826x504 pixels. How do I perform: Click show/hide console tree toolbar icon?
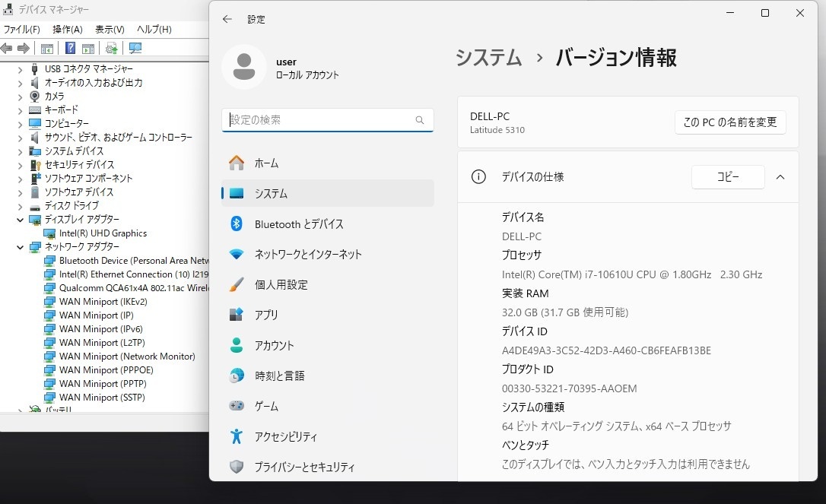coord(47,49)
